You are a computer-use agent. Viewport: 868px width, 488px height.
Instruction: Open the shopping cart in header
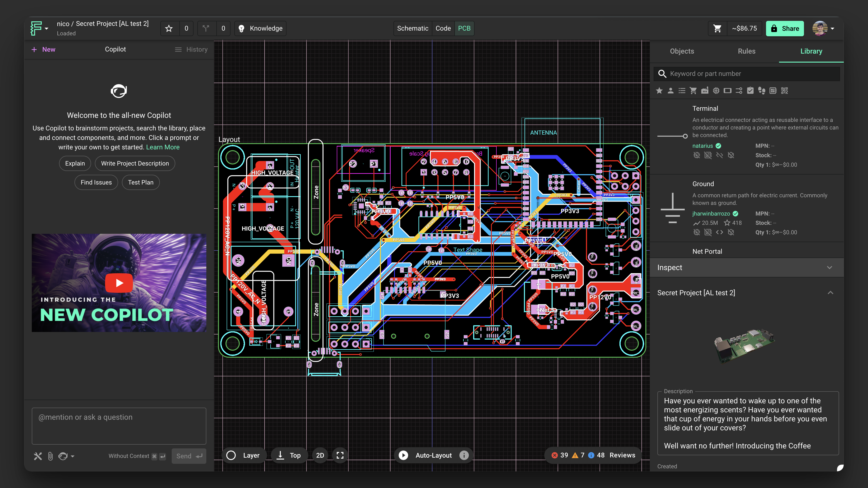point(717,28)
